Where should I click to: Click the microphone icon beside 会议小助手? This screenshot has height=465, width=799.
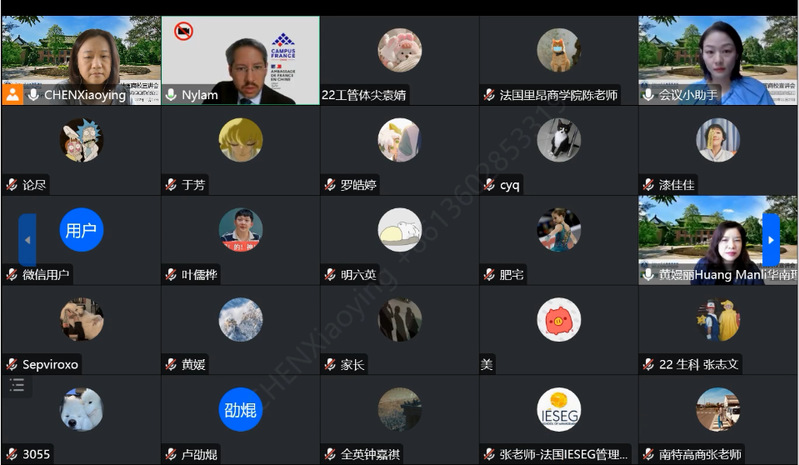pyautogui.click(x=648, y=95)
